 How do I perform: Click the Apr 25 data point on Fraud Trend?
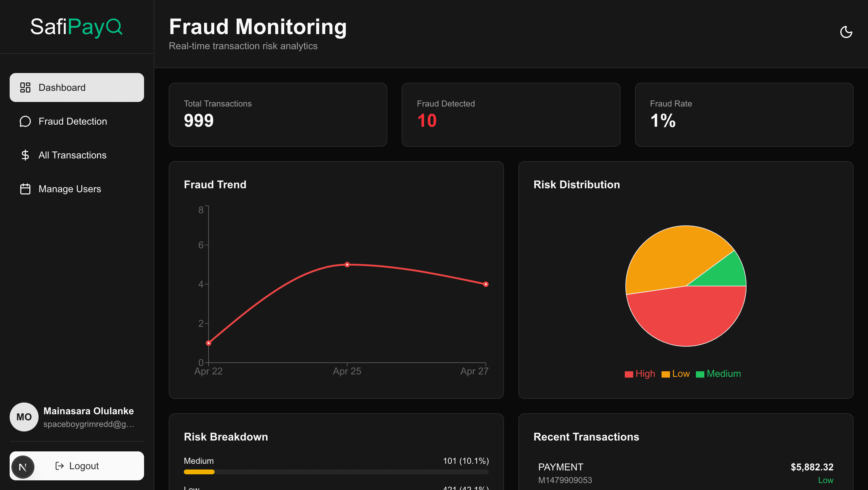click(347, 264)
